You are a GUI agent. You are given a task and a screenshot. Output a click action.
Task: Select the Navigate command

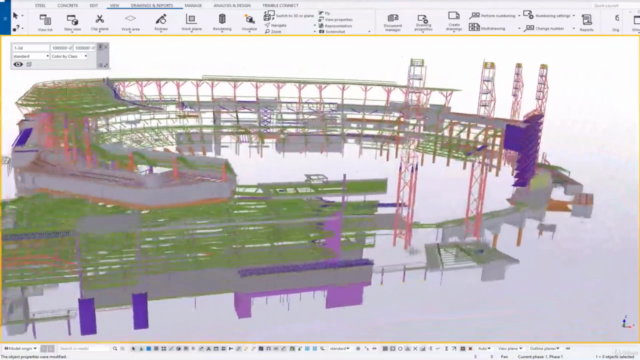(276, 25)
